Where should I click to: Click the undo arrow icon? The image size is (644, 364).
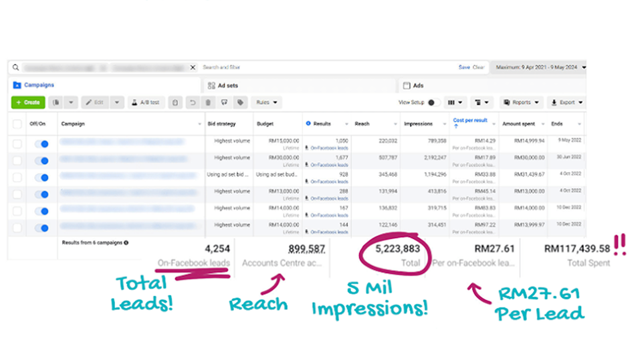[x=192, y=103]
